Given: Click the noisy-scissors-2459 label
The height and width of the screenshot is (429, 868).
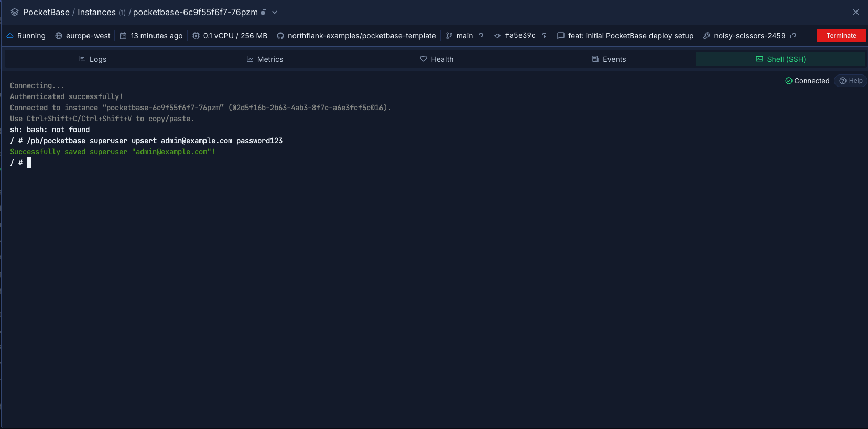Looking at the screenshot, I should click(750, 36).
